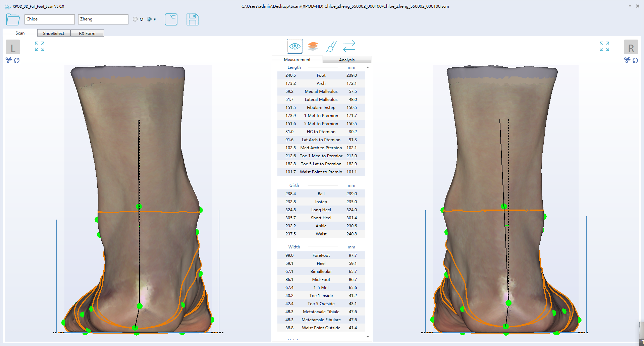Select the M gender radio button

click(135, 19)
